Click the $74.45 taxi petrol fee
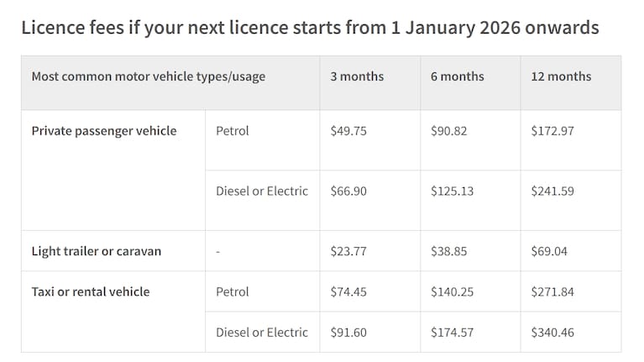Viewport: 644px width, 362px height. [348, 292]
